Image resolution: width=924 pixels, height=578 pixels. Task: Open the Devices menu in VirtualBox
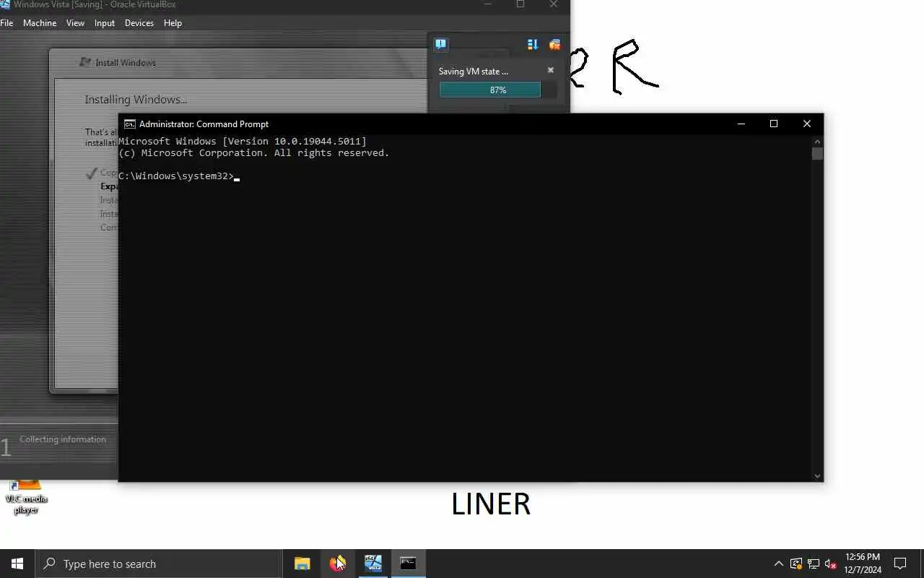[139, 23]
